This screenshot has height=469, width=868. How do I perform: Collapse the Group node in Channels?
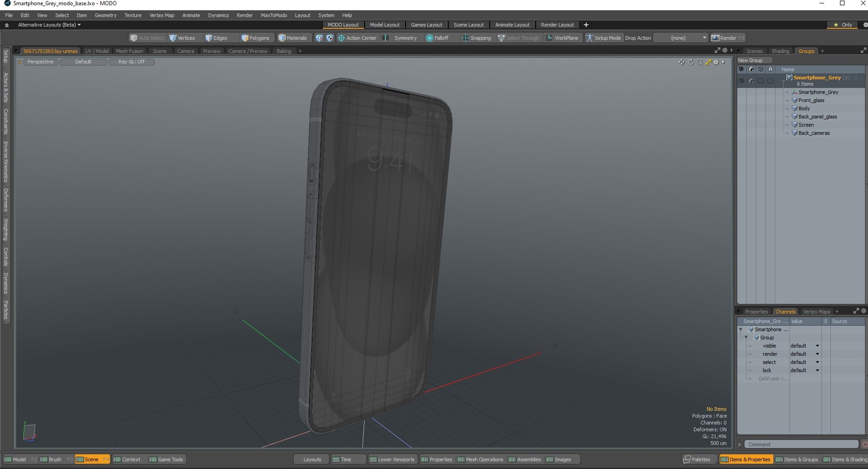(746, 338)
